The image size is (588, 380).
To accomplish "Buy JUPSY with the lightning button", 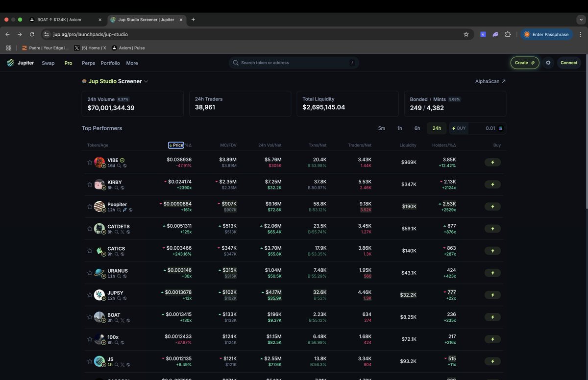I will 492,295.
